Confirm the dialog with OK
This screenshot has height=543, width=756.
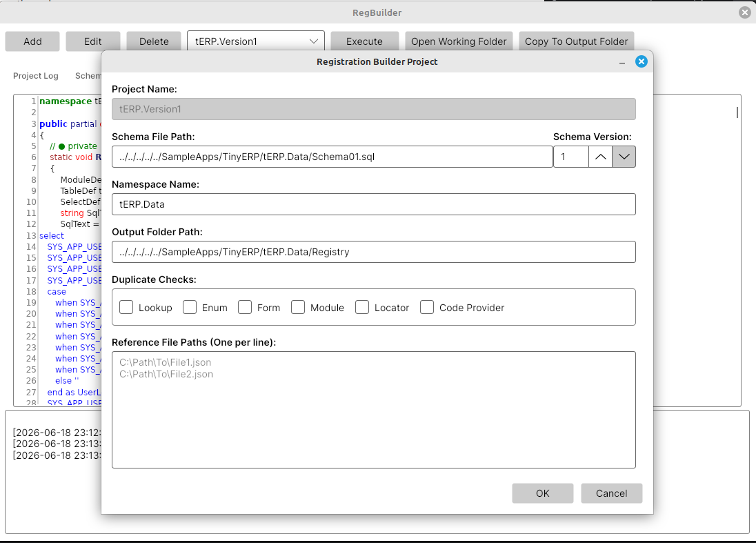pos(542,493)
